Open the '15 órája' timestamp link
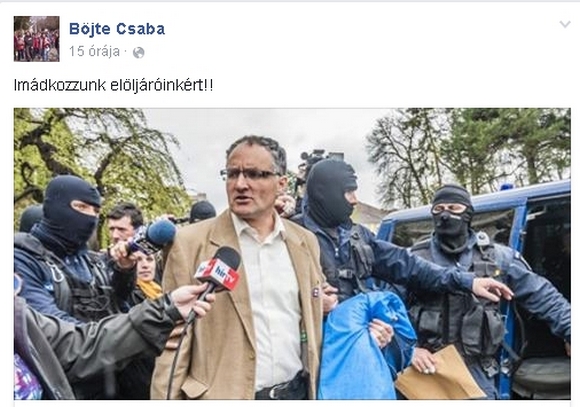This screenshot has height=407, width=580. 94,51
